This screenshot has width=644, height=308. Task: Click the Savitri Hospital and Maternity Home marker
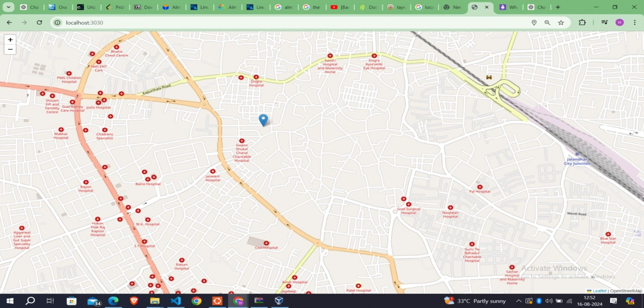click(x=330, y=55)
